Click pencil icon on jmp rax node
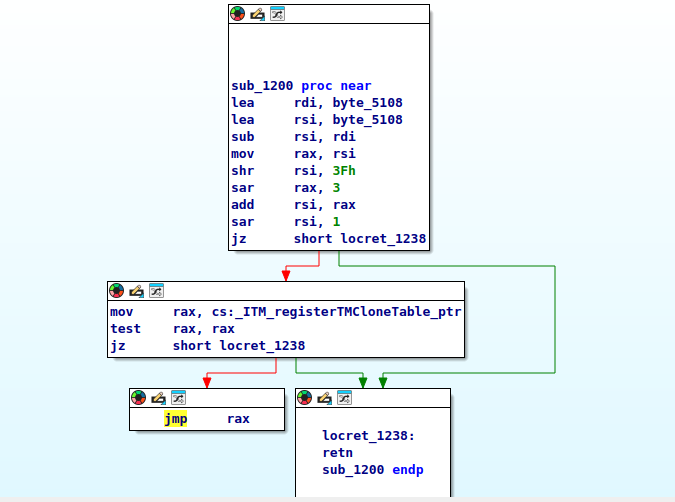The height and width of the screenshot is (502, 675). pyautogui.click(x=158, y=398)
